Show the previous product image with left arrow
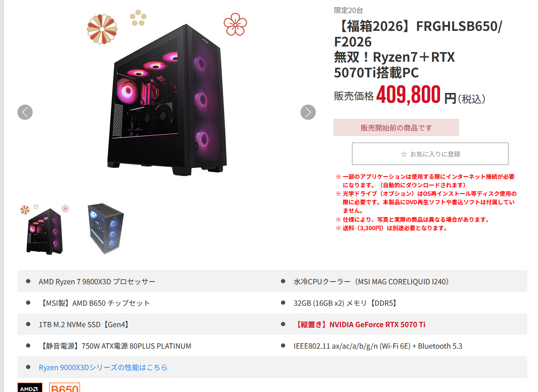Image resolution: width=538 pixels, height=392 pixels. click(25, 112)
